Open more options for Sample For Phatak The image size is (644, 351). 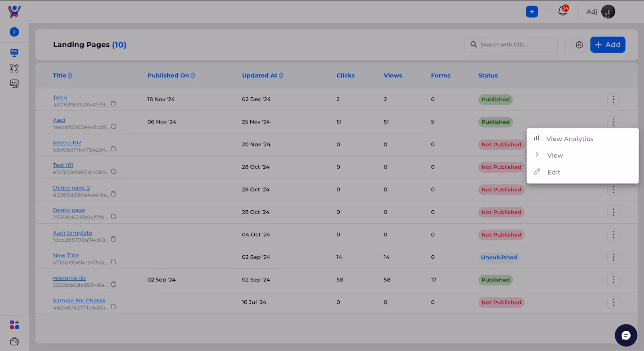coord(613,302)
